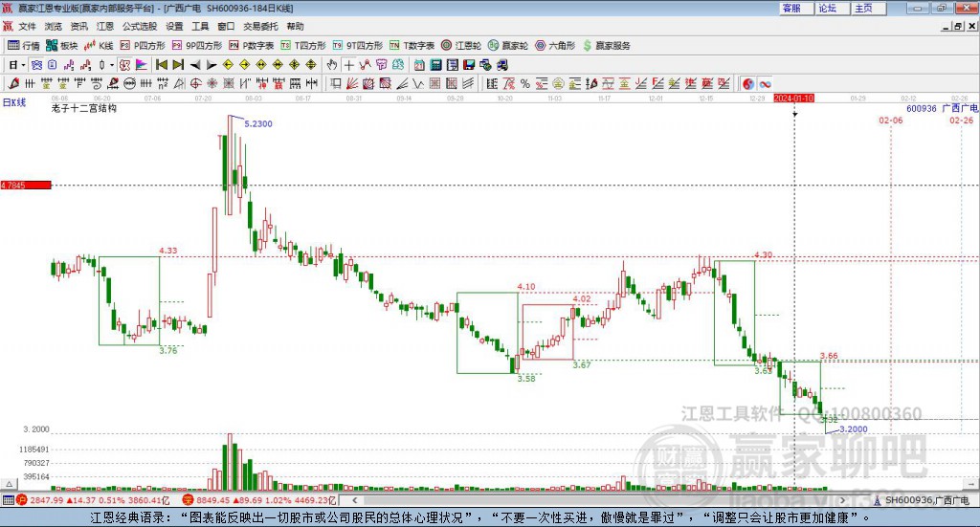Open the 资讯 menu
The image size is (980, 527).
[78, 26]
